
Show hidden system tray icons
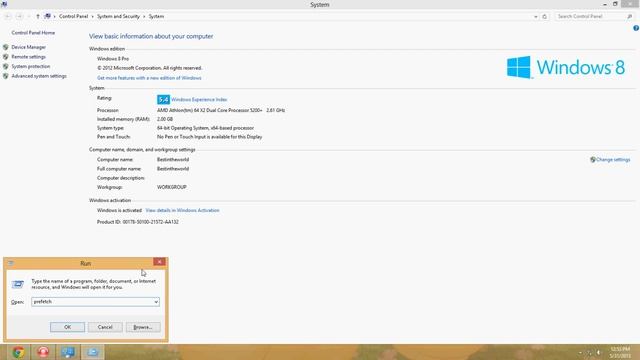pos(580,352)
